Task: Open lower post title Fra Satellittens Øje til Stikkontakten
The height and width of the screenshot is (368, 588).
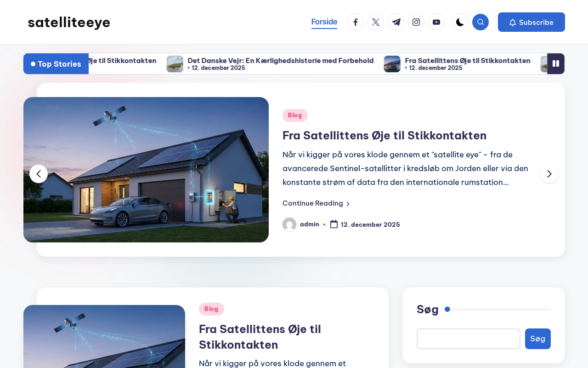Action: coord(260,337)
